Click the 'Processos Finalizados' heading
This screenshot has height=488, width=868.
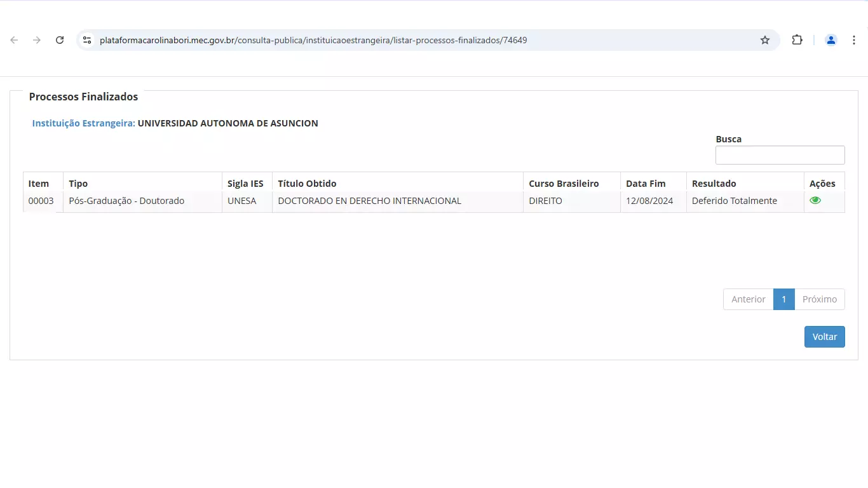pyautogui.click(x=83, y=97)
